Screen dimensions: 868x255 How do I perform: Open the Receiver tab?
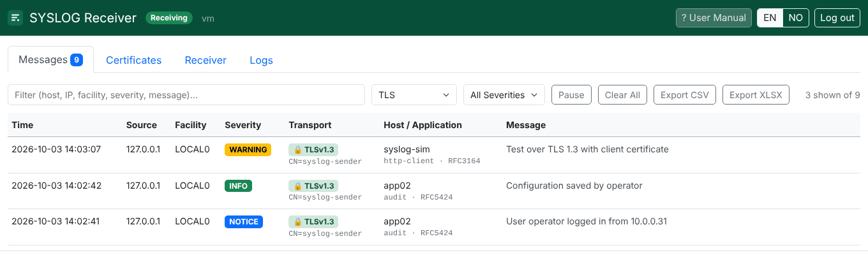point(206,60)
